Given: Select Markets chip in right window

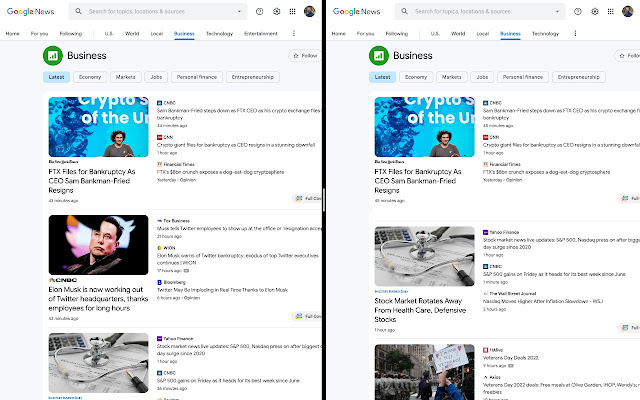Looking at the screenshot, I should pyautogui.click(x=452, y=77).
